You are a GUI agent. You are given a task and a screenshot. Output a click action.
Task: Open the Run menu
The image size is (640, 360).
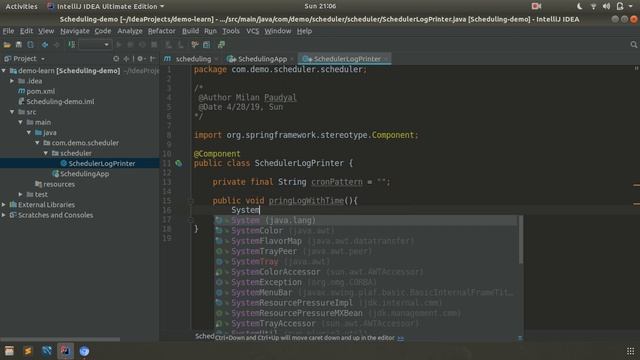(x=210, y=31)
